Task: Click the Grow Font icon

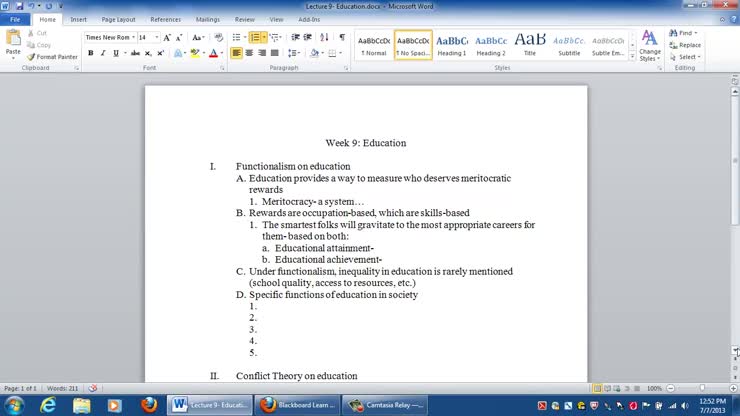Action: coord(167,37)
